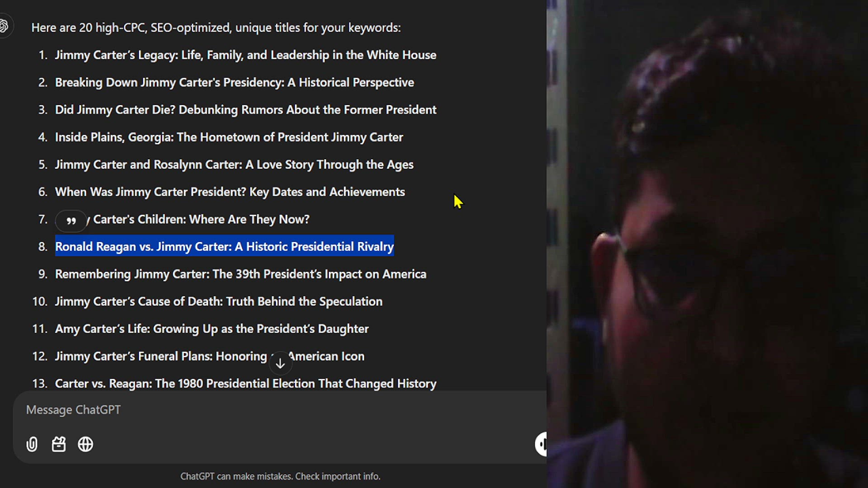The width and height of the screenshot is (868, 488).
Task: Click the Jimmy Carter and Rosalynn Carter title
Action: point(234,164)
